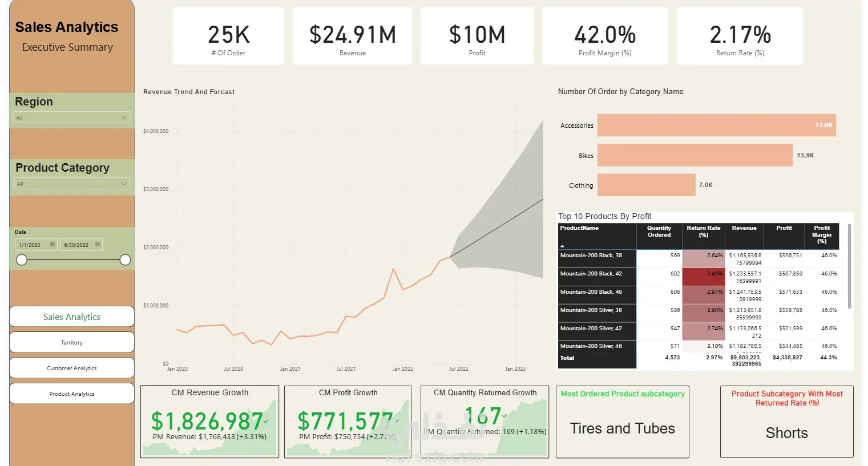Sort by the Return Rate (%) column header

click(x=703, y=231)
